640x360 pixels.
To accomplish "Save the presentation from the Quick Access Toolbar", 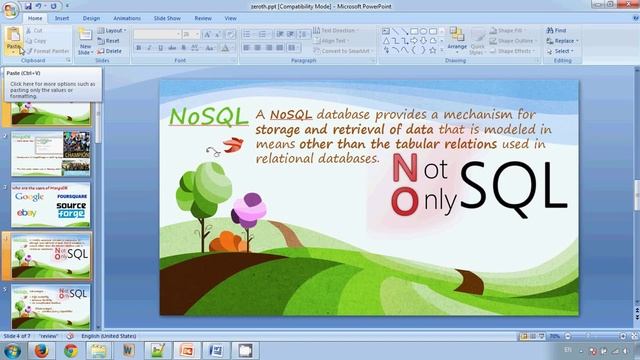I will pyautogui.click(x=28, y=6).
